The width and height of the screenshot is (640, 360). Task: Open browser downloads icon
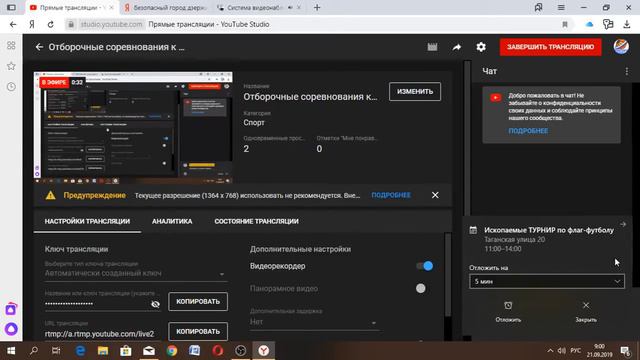coord(627,24)
